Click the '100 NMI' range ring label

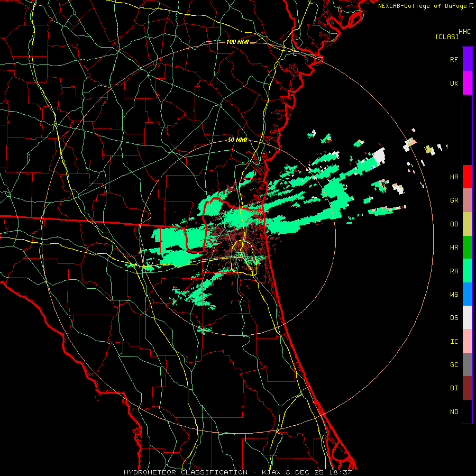[x=237, y=42]
